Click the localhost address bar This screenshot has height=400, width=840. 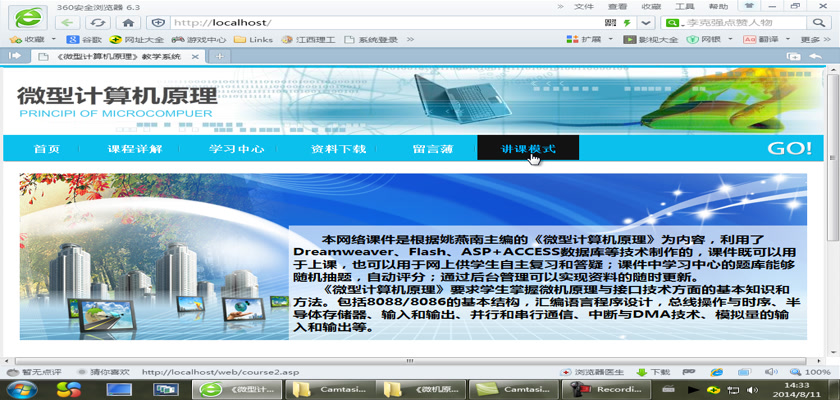coord(386,22)
